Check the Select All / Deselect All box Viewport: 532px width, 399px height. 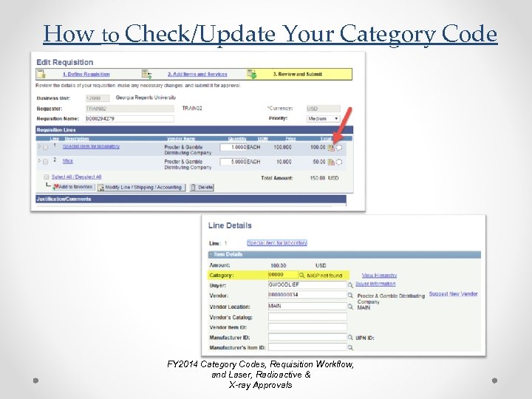(46, 177)
